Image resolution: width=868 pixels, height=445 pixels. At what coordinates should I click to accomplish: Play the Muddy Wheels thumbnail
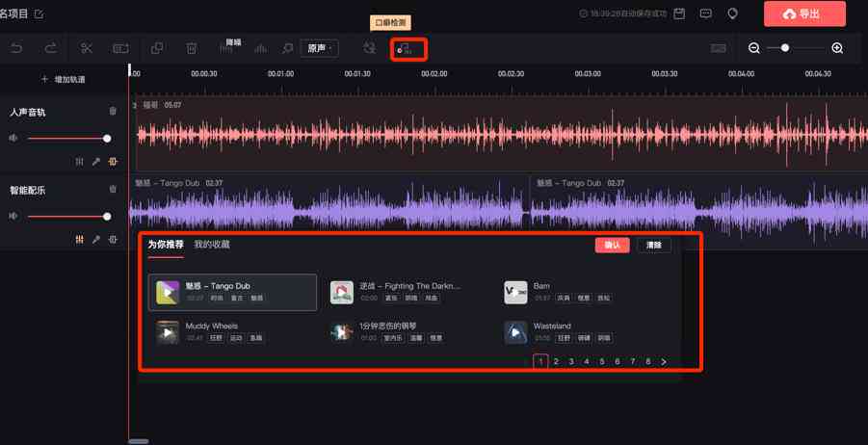tap(168, 332)
